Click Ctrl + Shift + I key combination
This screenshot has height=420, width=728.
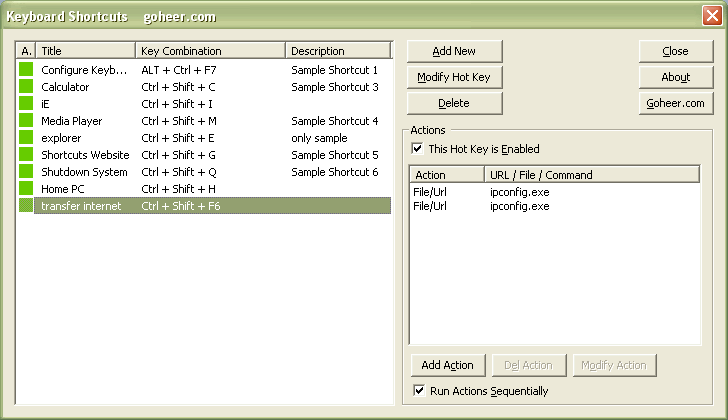(x=177, y=104)
